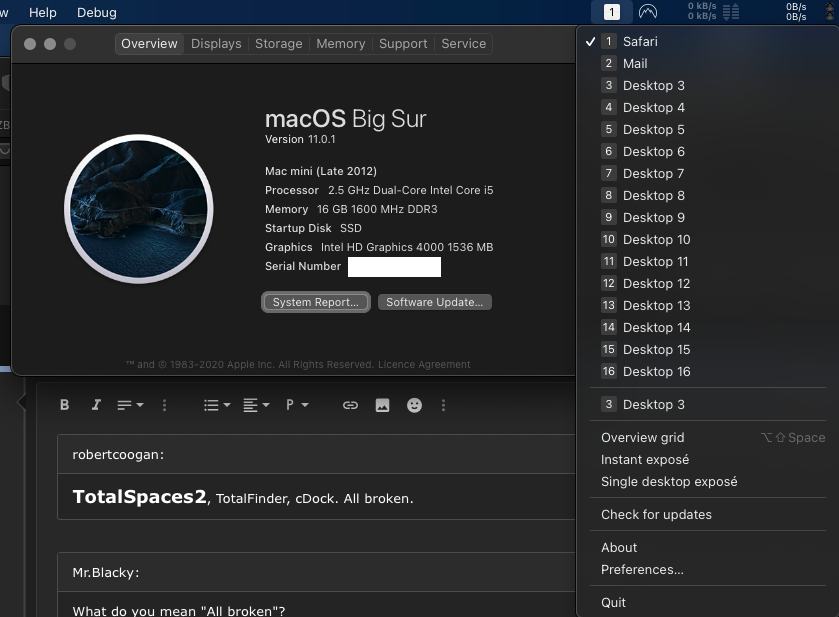Click the insert link icon
Image resolution: width=839 pixels, height=617 pixels.
[x=350, y=405]
